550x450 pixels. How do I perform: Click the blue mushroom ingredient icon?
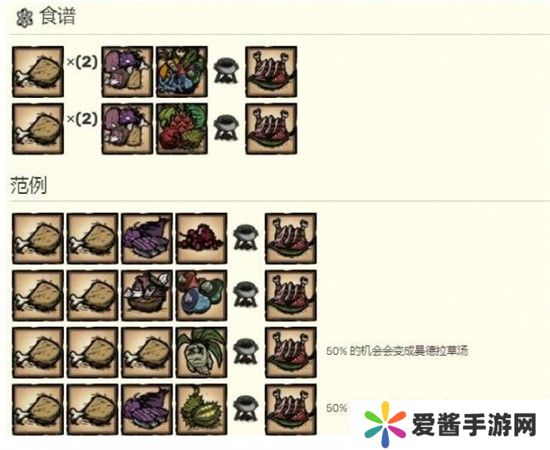tap(201, 295)
